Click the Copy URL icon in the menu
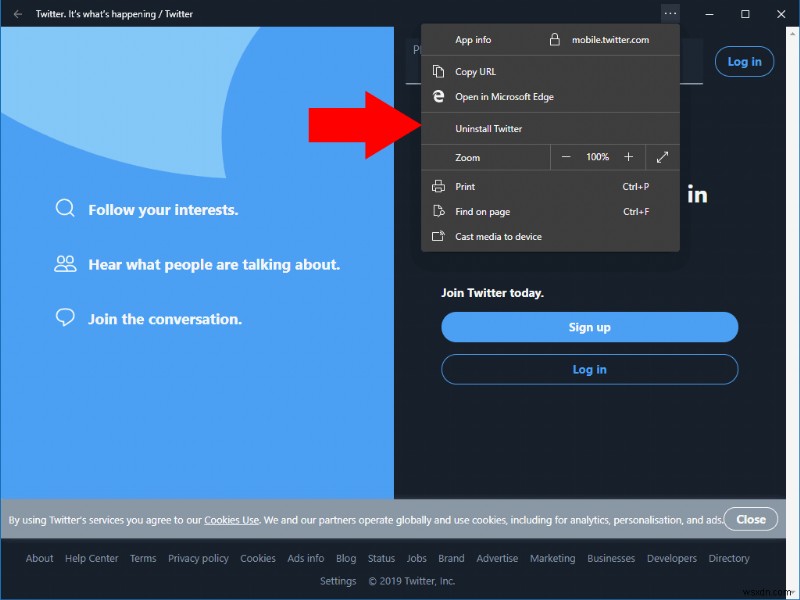This screenshot has width=800, height=600. (x=438, y=71)
